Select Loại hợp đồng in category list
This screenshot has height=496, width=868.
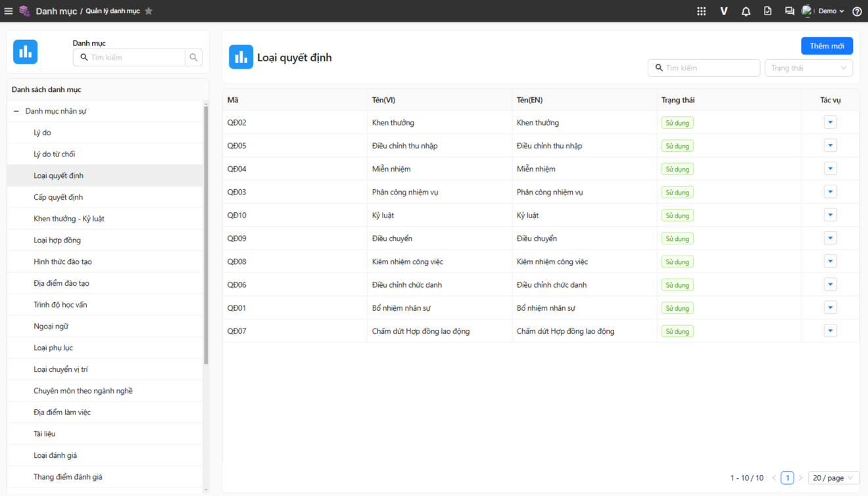(x=57, y=240)
